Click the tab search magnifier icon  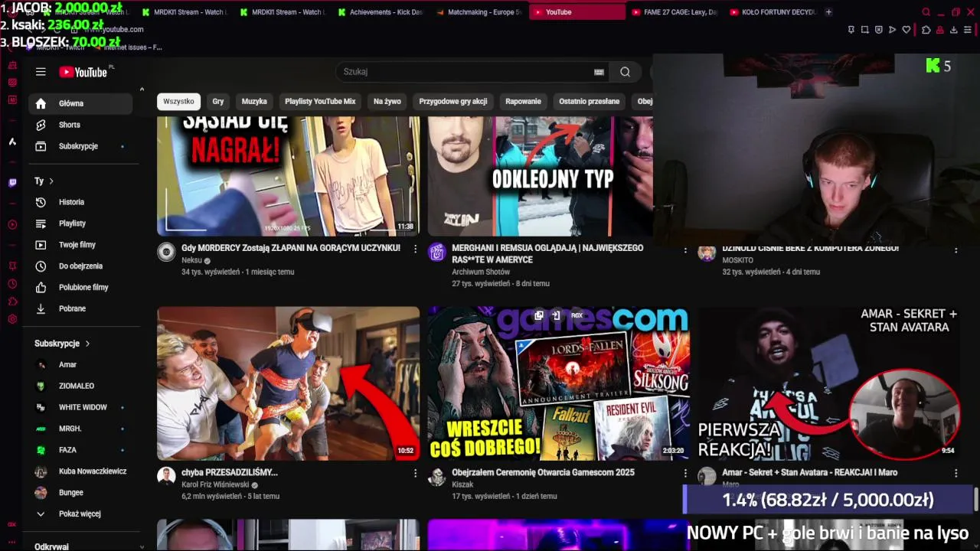coord(926,12)
